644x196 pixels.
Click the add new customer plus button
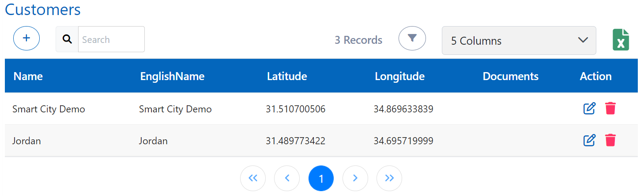[26, 38]
